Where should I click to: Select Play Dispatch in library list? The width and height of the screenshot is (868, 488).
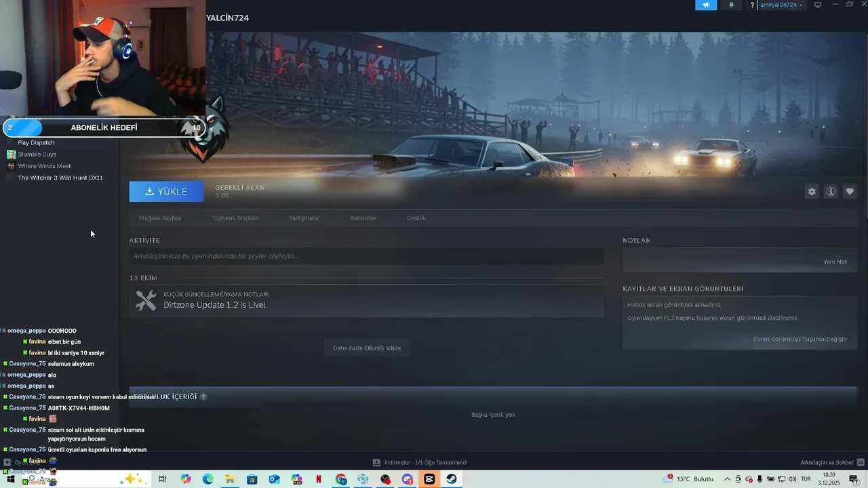[36, 143]
